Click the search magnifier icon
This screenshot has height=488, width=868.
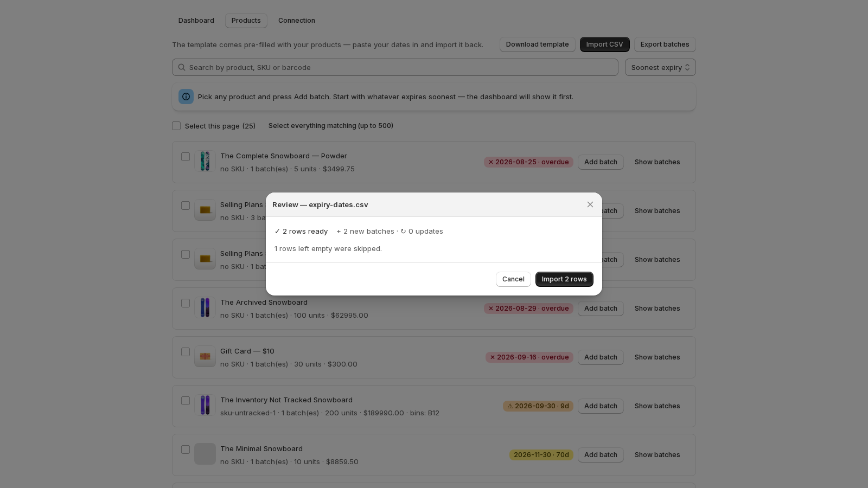coord(182,67)
